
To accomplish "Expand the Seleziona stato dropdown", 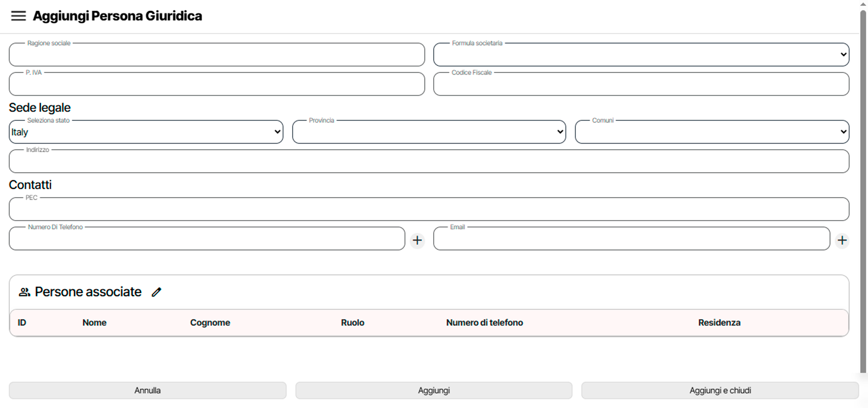I will [x=146, y=132].
